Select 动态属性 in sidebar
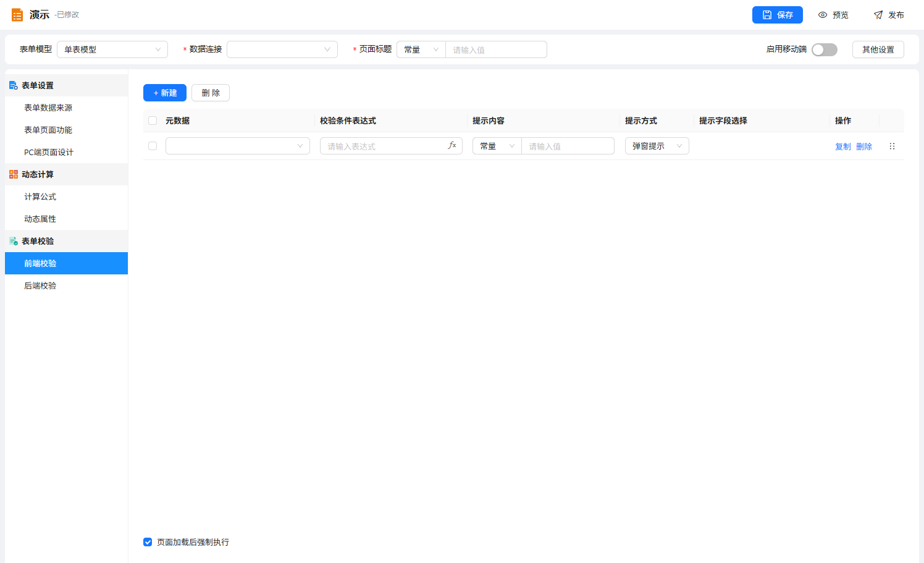Screen dimensions: 924x563 coord(67,219)
